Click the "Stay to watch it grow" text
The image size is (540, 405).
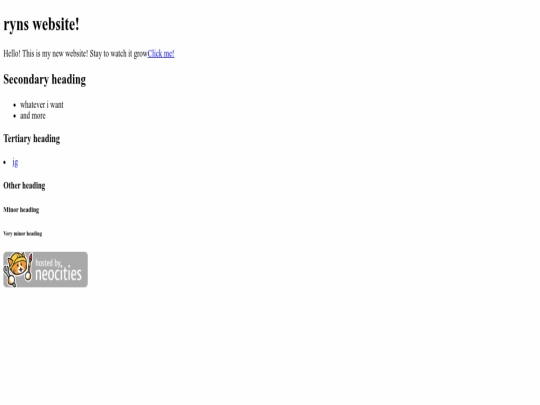(118, 54)
